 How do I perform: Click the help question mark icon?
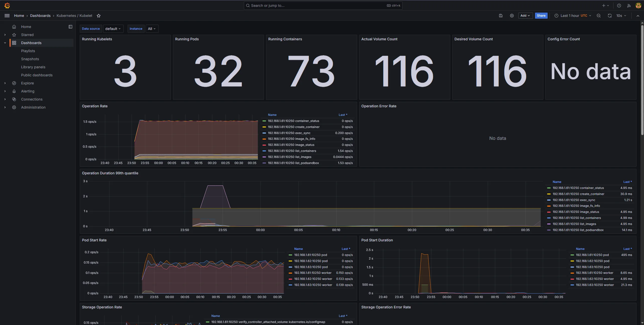pos(619,6)
